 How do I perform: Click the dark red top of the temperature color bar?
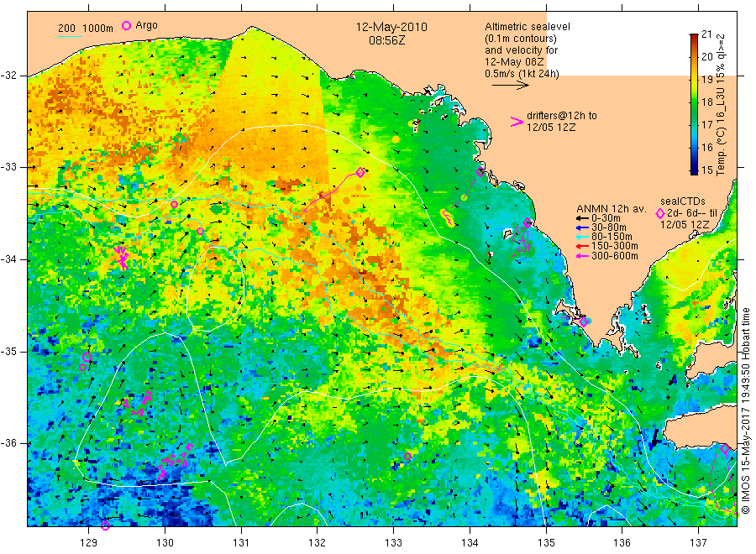tap(694, 37)
